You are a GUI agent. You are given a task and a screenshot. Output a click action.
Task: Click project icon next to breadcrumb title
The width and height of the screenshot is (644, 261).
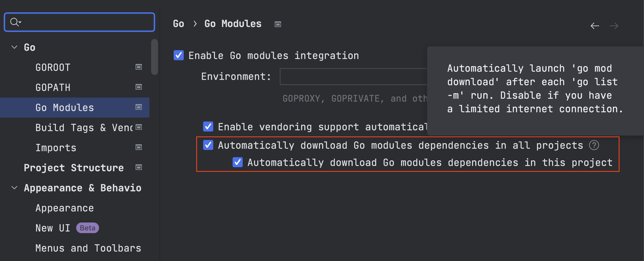pyautogui.click(x=278, y=24)
